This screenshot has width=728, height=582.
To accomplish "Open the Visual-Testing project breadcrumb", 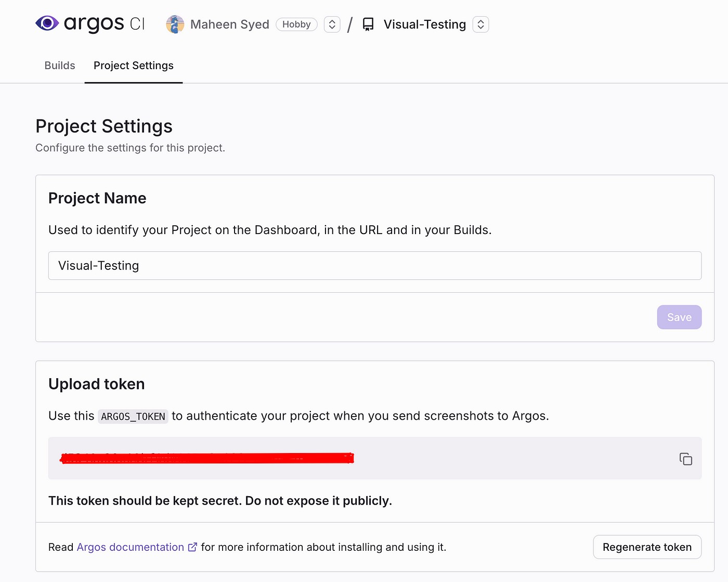I will [425, 24].
